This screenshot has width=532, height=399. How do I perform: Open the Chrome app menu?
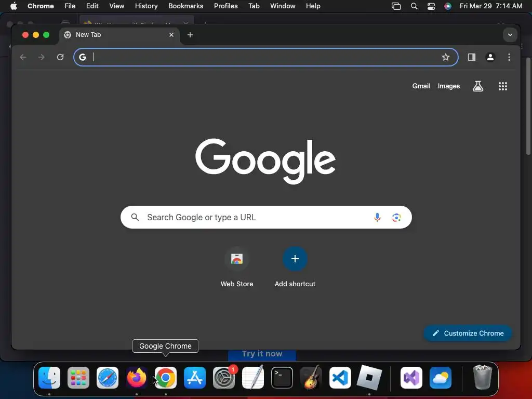pyautogui.click(x=41, y=6)
